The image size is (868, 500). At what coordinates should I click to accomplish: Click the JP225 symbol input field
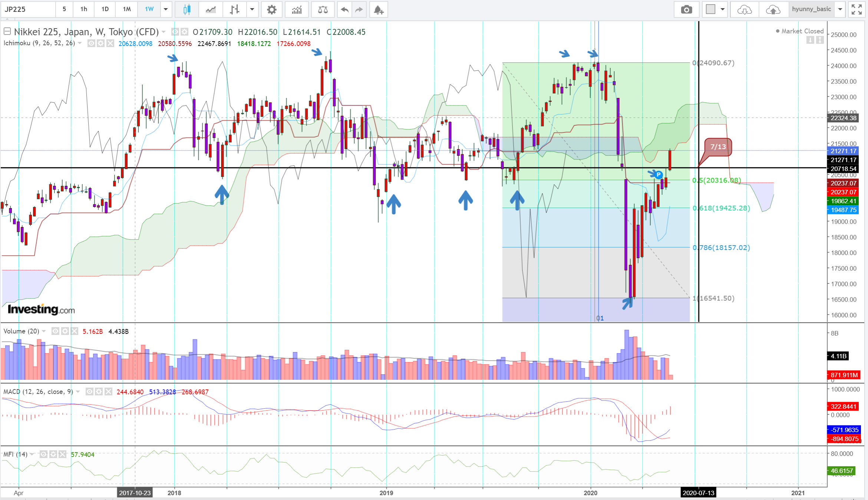[x=28, y=10]
